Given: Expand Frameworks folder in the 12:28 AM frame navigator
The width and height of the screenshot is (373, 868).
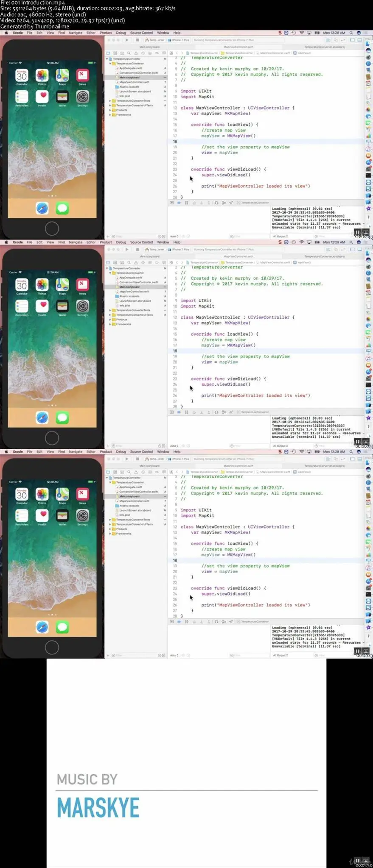Looking at the screenshot, I should click(110, 115).
